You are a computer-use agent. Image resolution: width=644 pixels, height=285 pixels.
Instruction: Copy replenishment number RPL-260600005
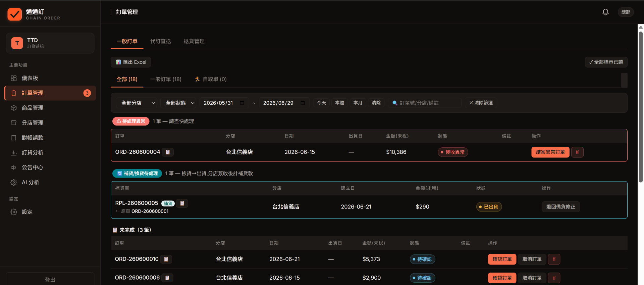(x=182, y=203)
